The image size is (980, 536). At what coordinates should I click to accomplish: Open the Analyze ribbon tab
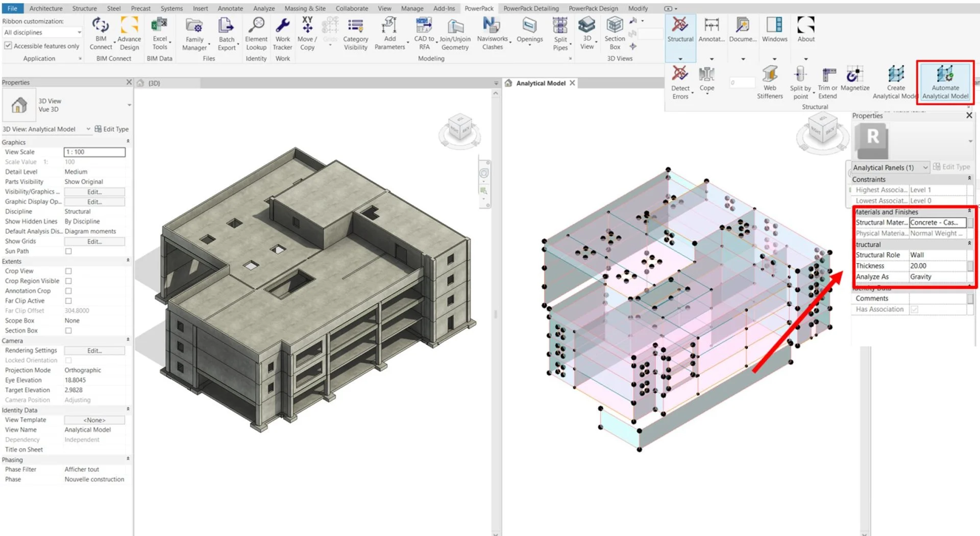point(264,8)
